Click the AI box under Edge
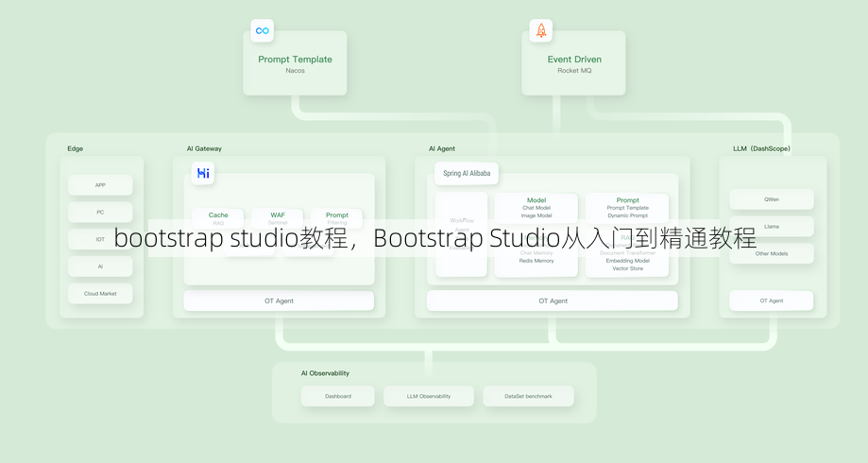Viewport: 868px width, 463px height. (100, 266)
